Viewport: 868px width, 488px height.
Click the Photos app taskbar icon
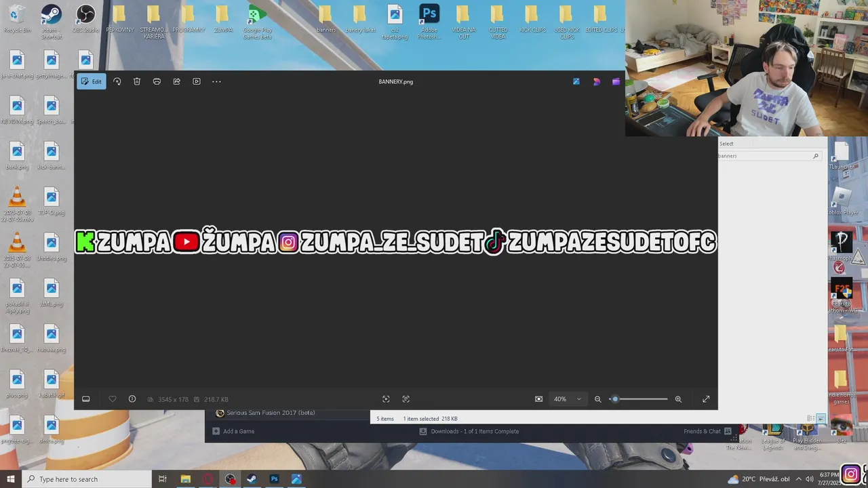(x=296, y=479)
